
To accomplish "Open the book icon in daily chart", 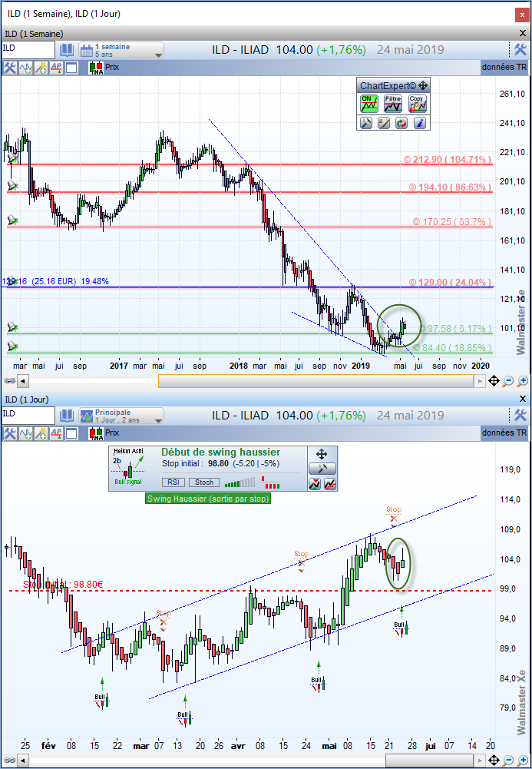I will coord(67,416).
